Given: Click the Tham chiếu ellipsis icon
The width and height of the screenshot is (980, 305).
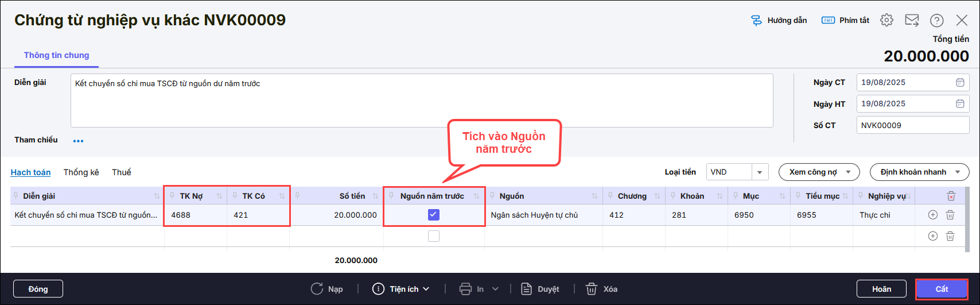Looking at the screenshot, I should tap(79, 141).
